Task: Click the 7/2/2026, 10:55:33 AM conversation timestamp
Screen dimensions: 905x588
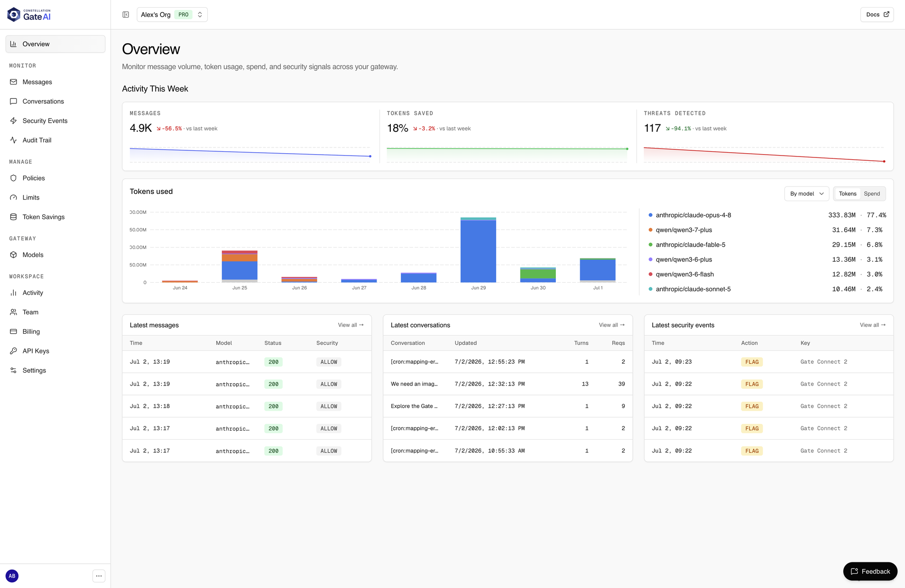Action: tap(489, 451)
